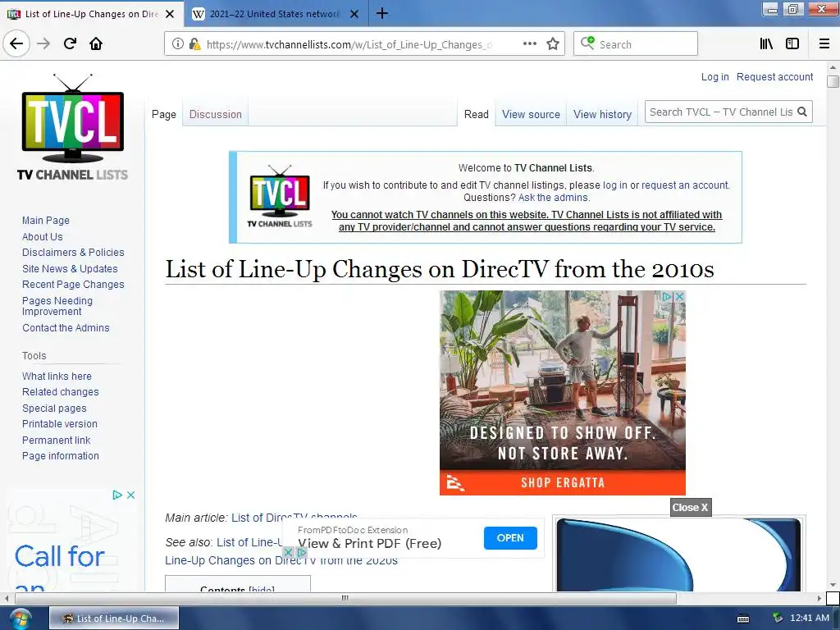Click Request account link at top
Image resolution: width=840 pixels, height=630 pixels.
click(x=774, y=76)
